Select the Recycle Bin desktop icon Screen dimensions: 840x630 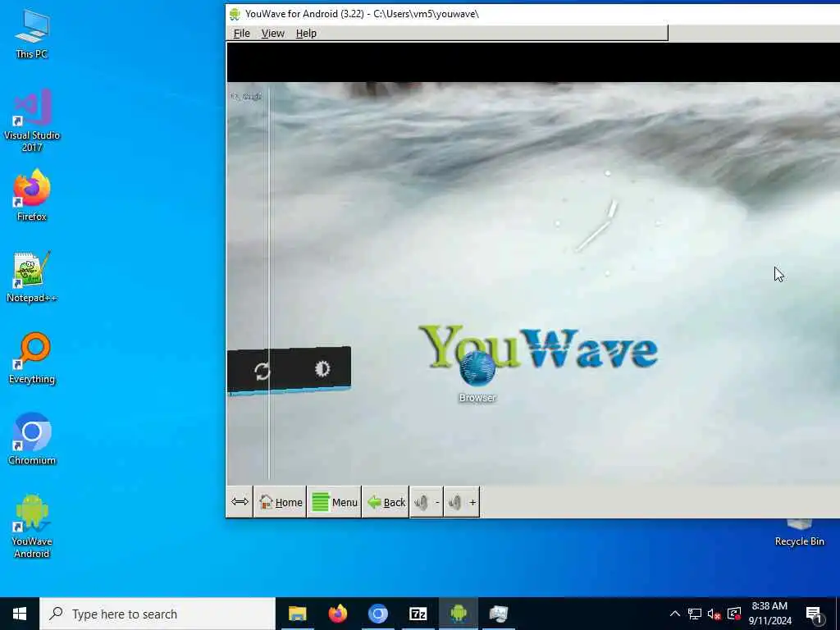(x=799, y=533)
